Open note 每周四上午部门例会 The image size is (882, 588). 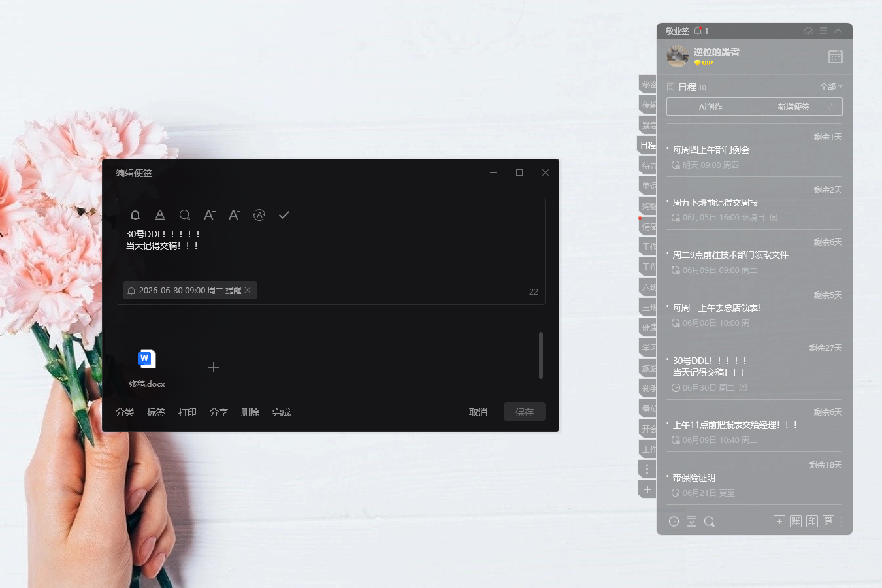click(711, 150)
